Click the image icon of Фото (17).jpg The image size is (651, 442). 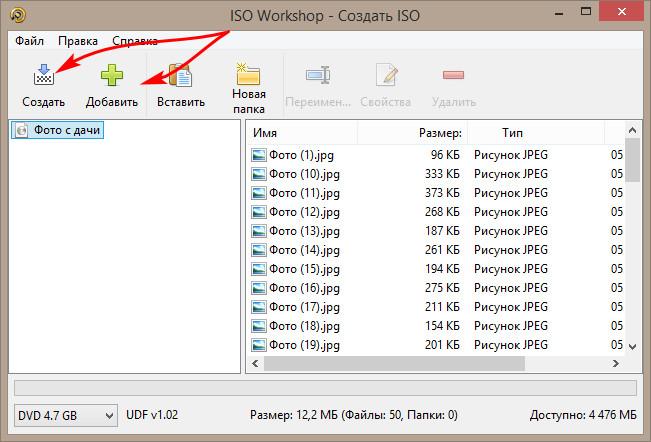point(259,307)
